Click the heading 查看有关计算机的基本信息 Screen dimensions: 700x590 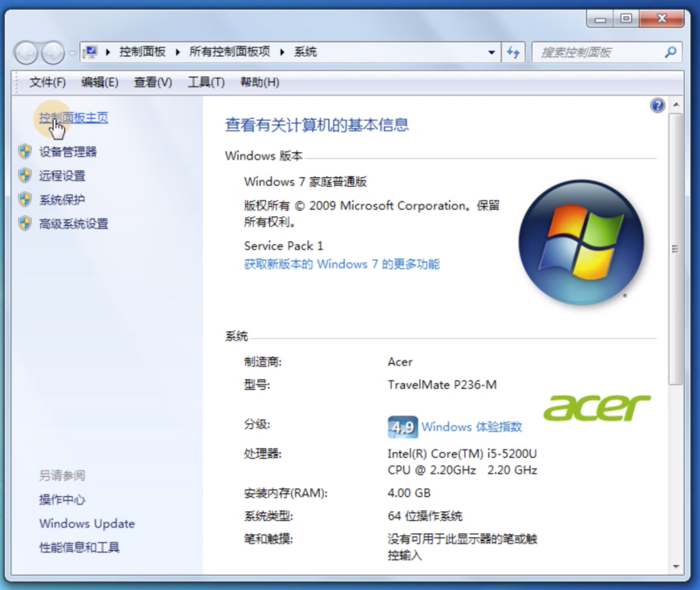[x=317, y=125]
